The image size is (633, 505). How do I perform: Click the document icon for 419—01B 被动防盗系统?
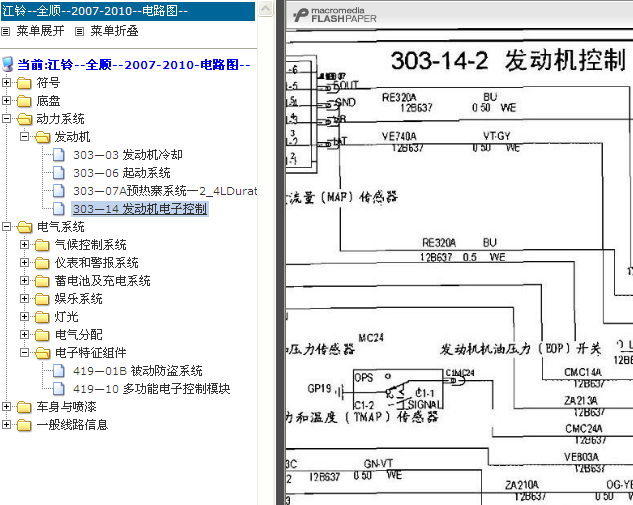pyautogui.click(x=59, y=371)
